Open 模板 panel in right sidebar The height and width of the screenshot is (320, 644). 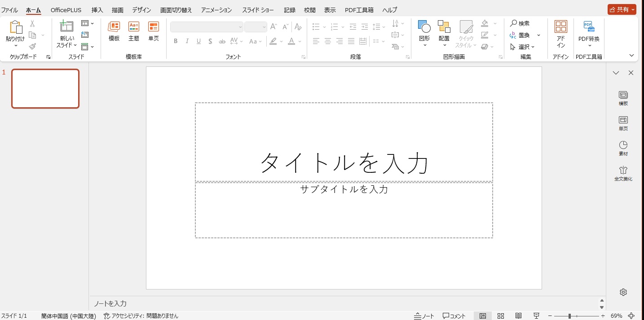click(623, 98)
